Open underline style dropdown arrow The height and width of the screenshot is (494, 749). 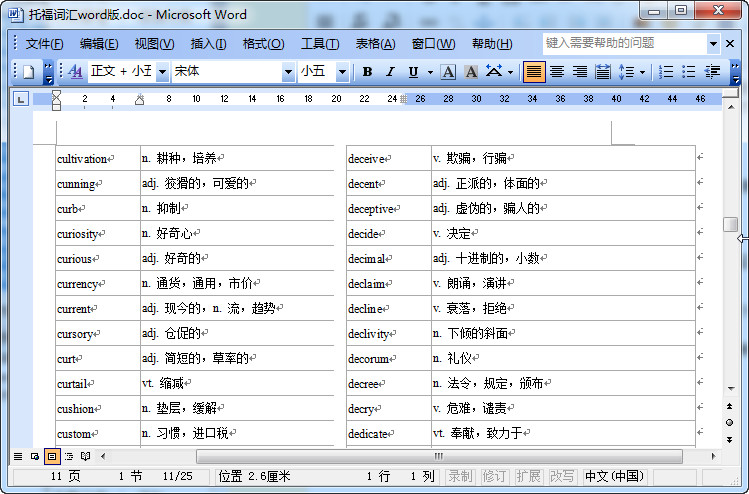pyautogui.click(x=430, y=73)
